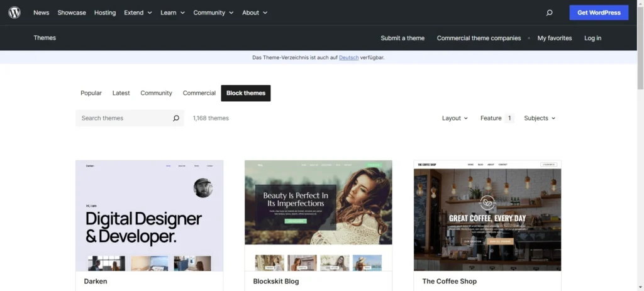Select the Block themes tab
This screenshot has height=291, width=644.
[x=246, y=93]
